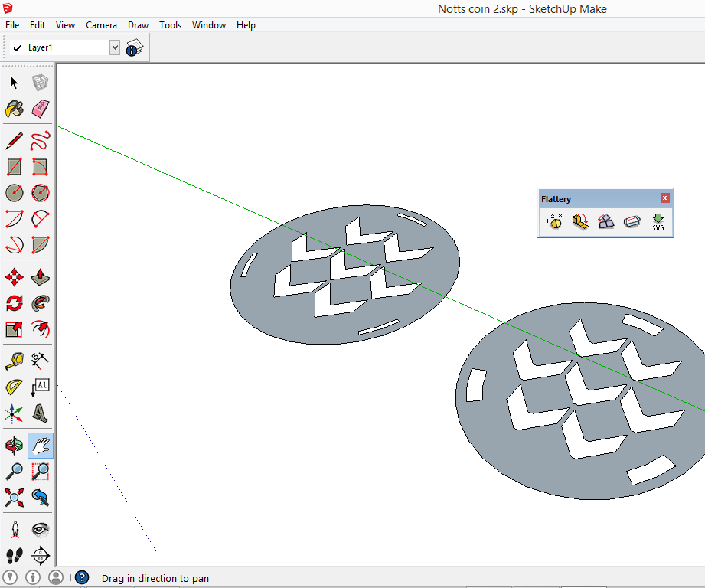Click the geolocation icon in status bar

[10, 577]
